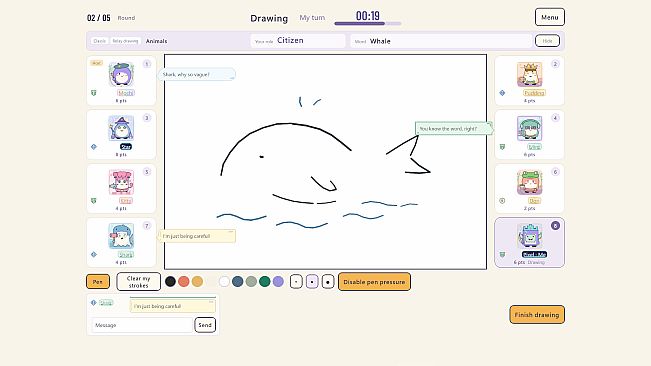Click player number 7 badge
The height and width of the screenshot is (366, 651).
(x=147, y=226)
